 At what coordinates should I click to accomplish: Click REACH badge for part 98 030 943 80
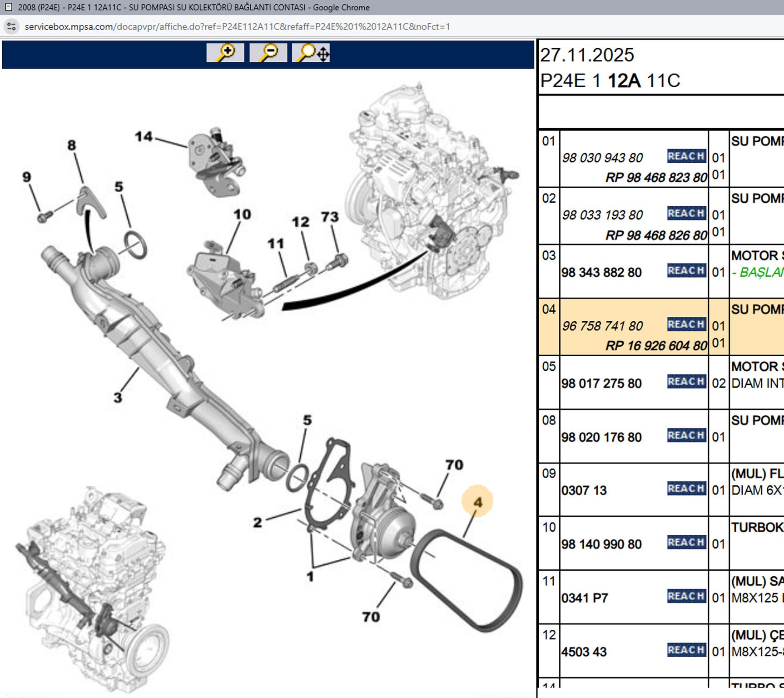point(686,156)
